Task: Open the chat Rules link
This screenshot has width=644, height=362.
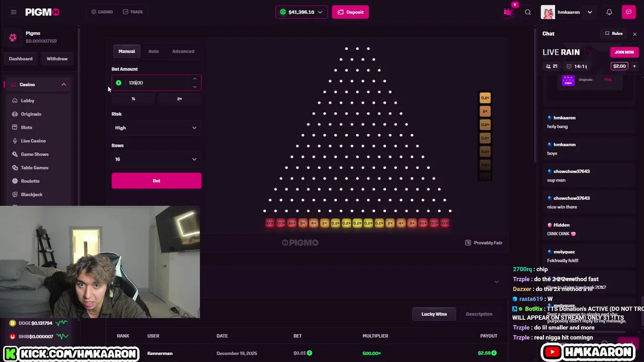Action: (x=614, y=34)
